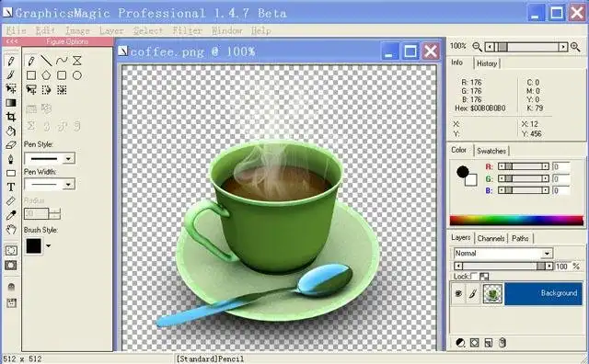Select the rectangle shape tool in the left toolbar
This screenshot has width=589, height=364.
[x=11, y=173]
